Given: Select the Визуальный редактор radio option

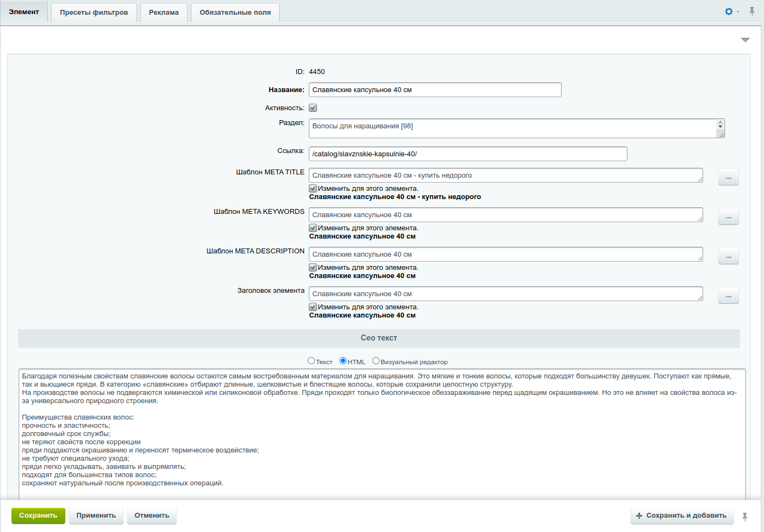Looking at the screenshot, I should [x=376, y=361].
